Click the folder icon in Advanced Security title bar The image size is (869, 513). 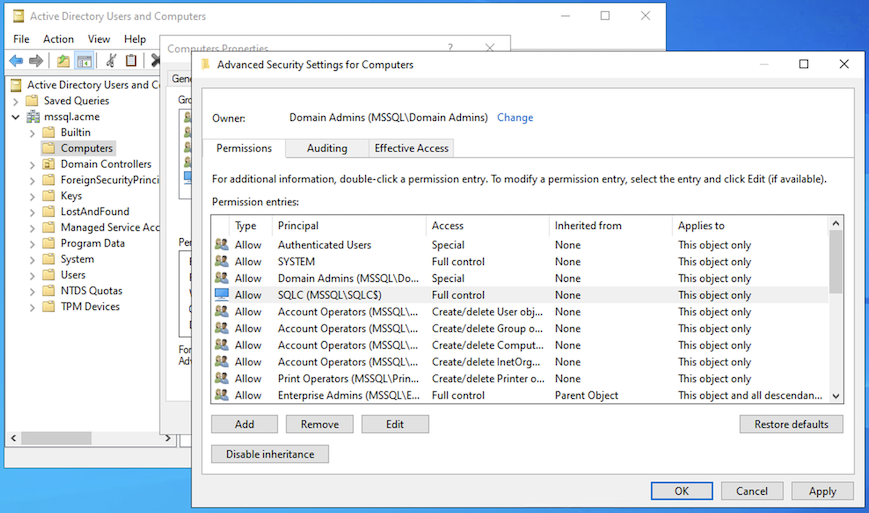[206, 64]
